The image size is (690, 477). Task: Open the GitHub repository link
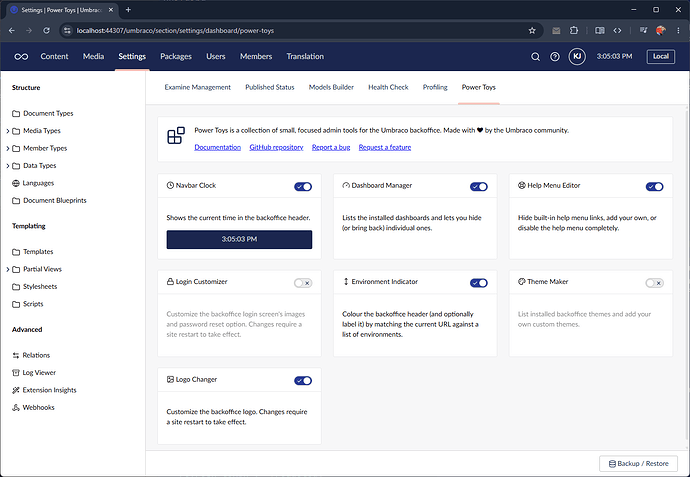[x=276, y=147]
